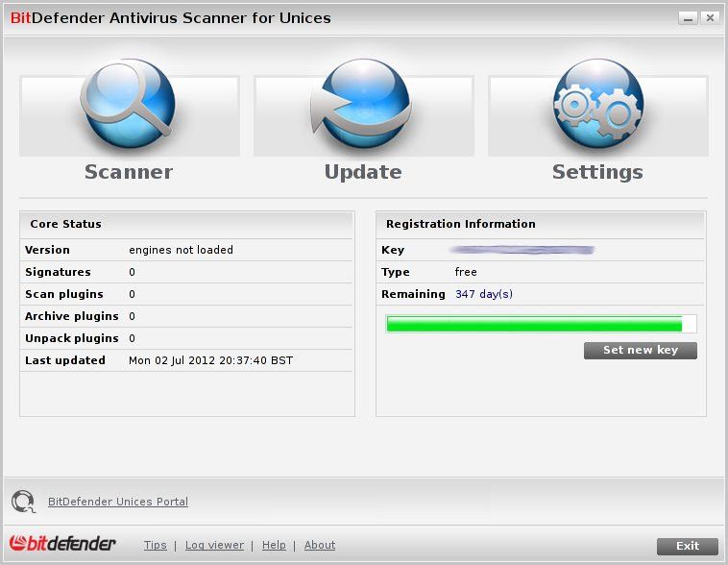The image size is (728, 565).
Task: Click the Registration Information header
Action: point(461,224)
